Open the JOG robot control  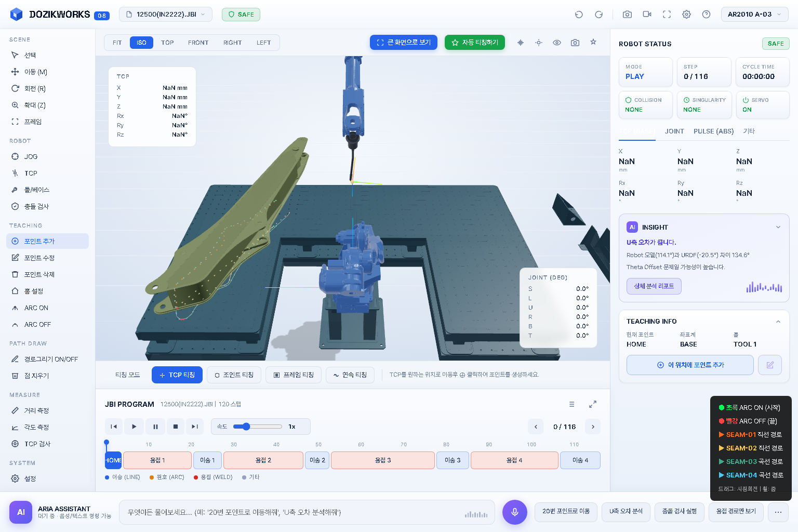47,156
